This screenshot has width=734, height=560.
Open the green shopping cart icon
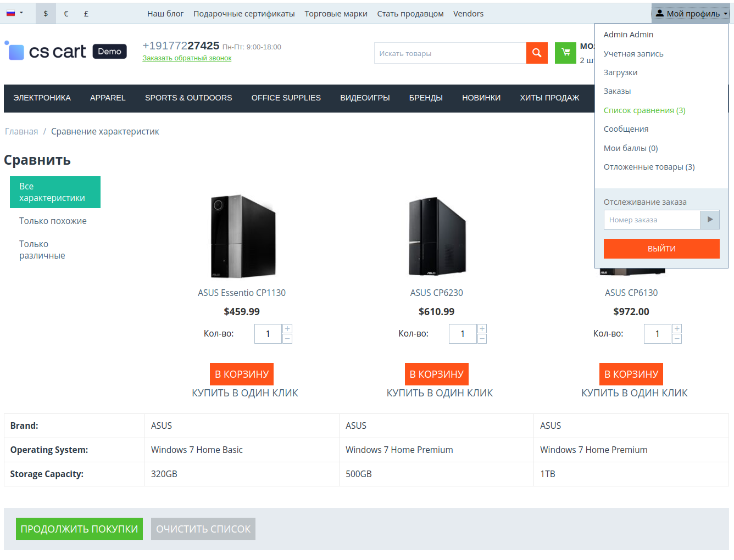click(x=565, y=53)
